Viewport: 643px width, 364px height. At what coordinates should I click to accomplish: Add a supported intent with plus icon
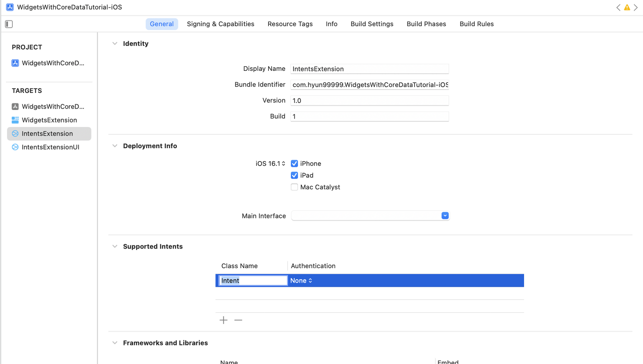pyautogui.click(x=224, y=320)
